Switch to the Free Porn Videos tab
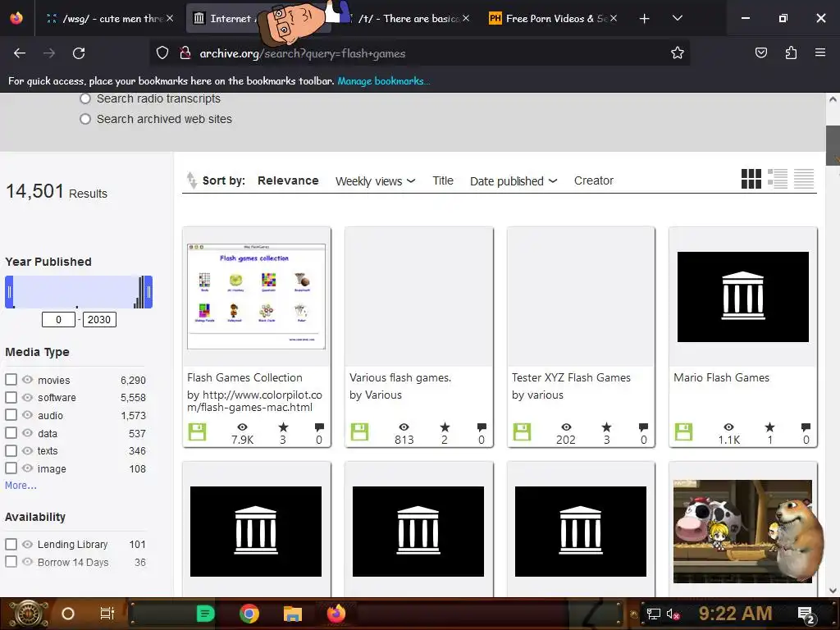Viewport: 840px width, 630px height. point(554,18)
